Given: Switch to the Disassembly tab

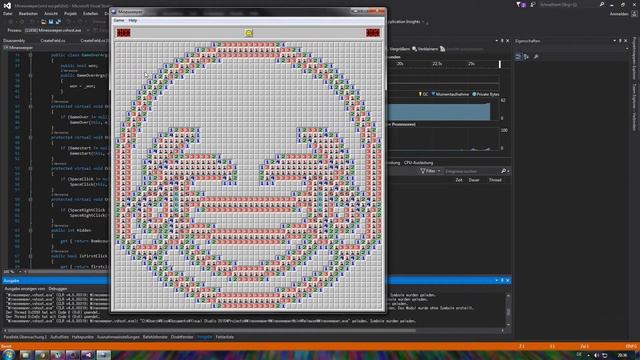Looking at the screenshot, I should point(14,40).
